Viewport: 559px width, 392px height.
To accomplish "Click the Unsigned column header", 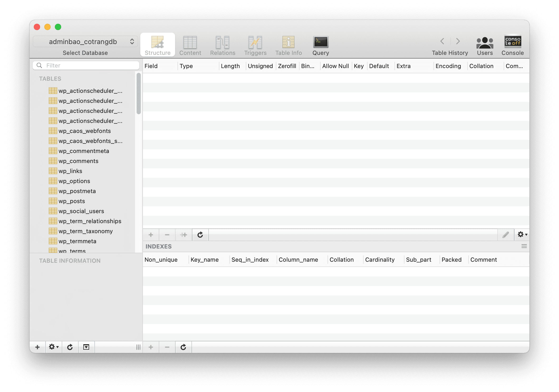I will coord(261,66).
